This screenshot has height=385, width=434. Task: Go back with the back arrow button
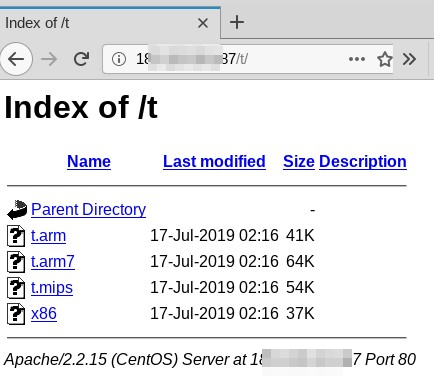click(16, 59)
